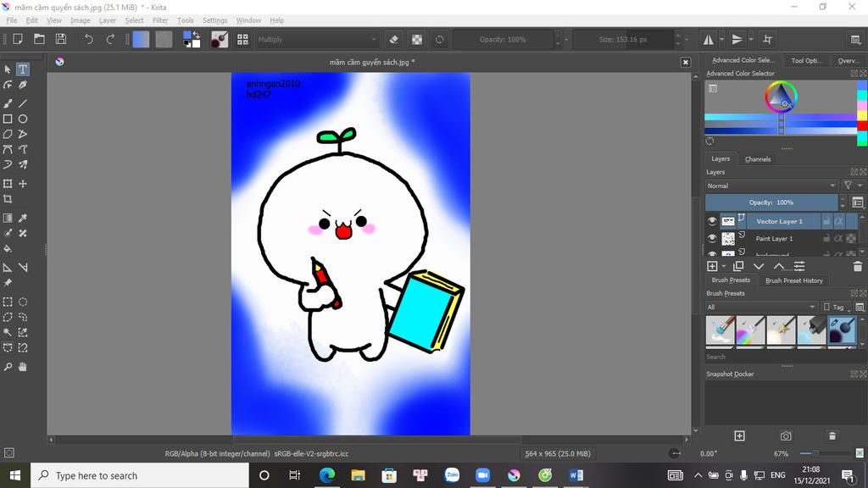Activate the Move tool

coord(23,184)
